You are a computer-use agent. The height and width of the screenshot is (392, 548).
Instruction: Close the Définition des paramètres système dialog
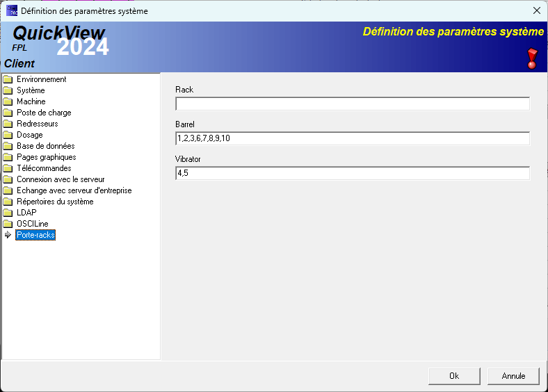537,10
